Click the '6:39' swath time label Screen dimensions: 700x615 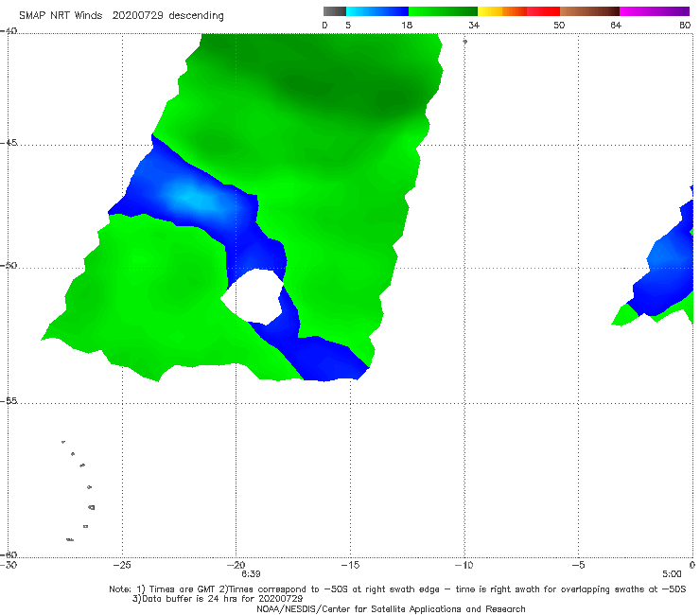click(x=251, y=574)
